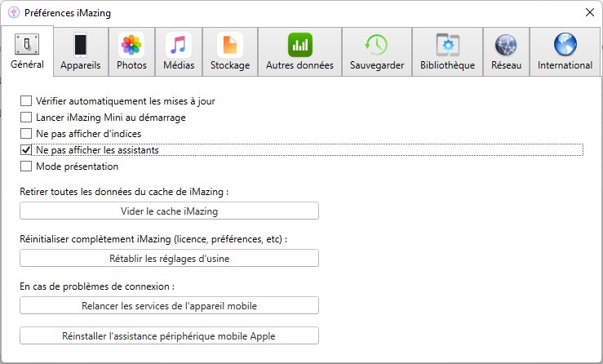603x364 pixels.
Task: Enable Vérifier automatiquement les mises à jour
Action: 26,101
